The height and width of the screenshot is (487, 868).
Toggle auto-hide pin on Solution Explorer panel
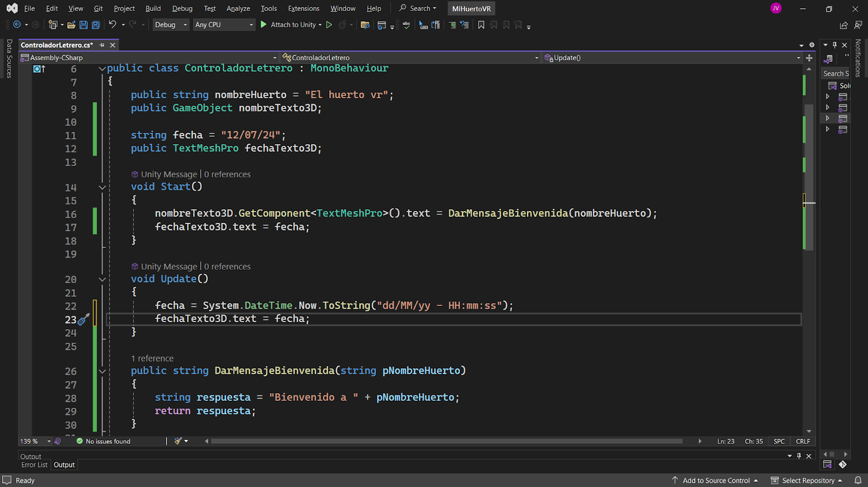(x=835, y=45)
